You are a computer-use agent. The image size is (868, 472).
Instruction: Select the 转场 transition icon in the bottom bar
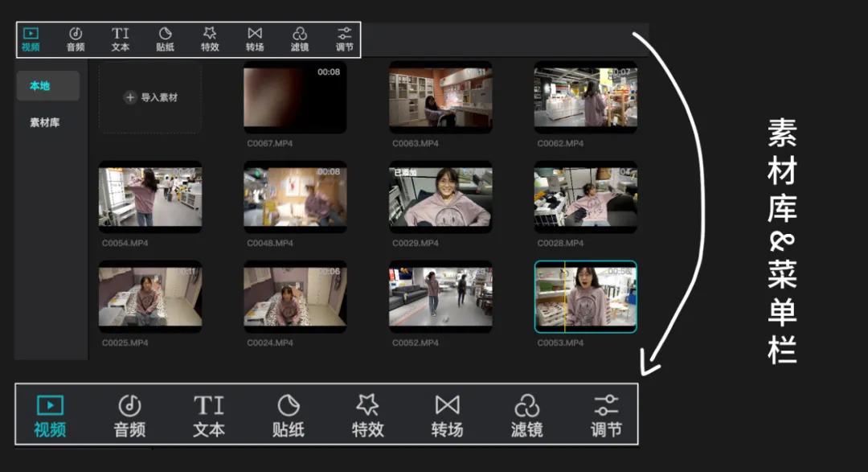pyautogui.click(x=448, y=413)
